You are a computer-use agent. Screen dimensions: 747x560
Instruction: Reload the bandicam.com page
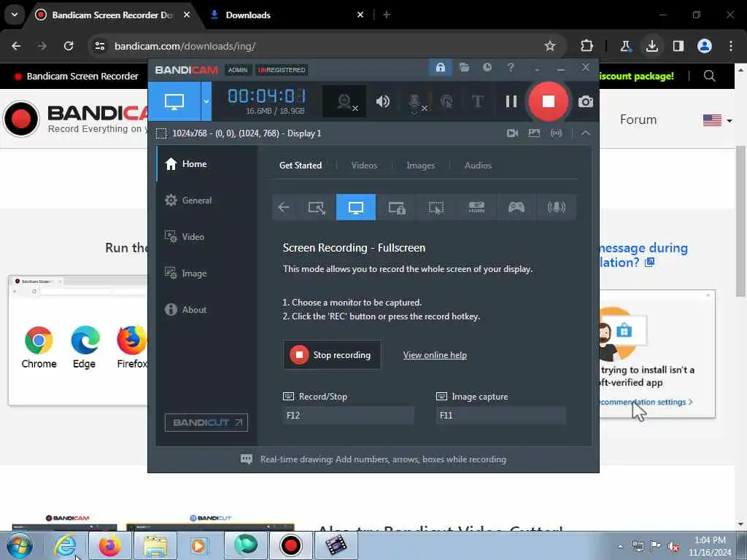pyautogui.click(x=69, y=46)
